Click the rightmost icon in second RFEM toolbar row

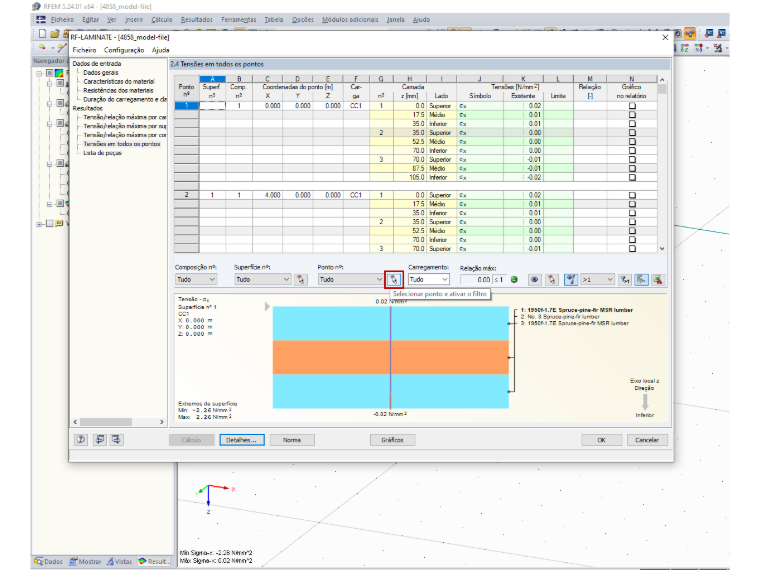click(718, 48)
